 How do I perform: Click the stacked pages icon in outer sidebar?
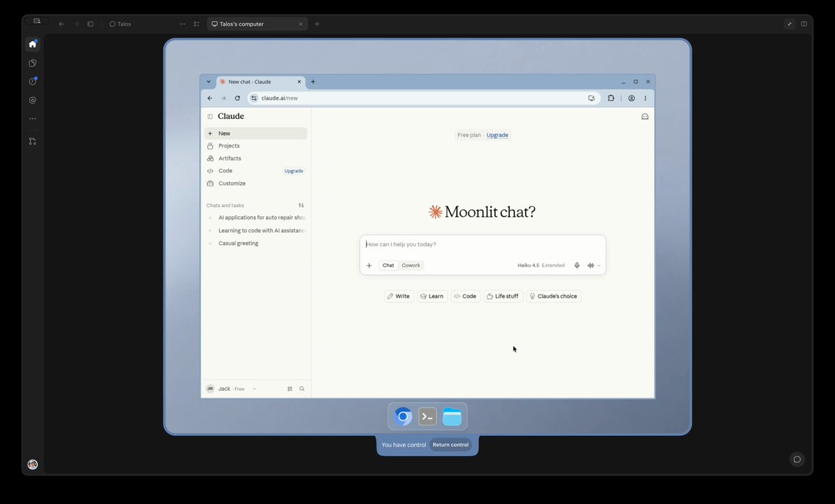(x=33, y=63)
